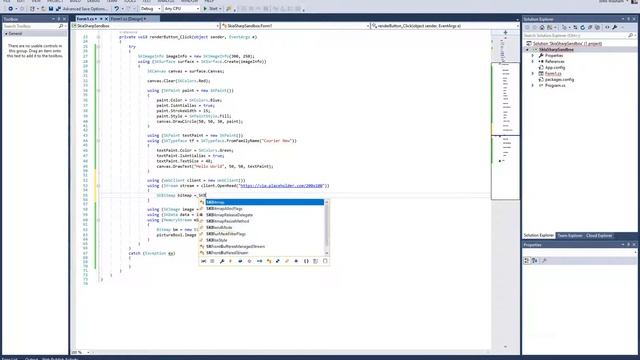The width and height of the screenshot is (640, 360).
Task: Click the IntelliSense list scrollbar
Action: point(326,228)
